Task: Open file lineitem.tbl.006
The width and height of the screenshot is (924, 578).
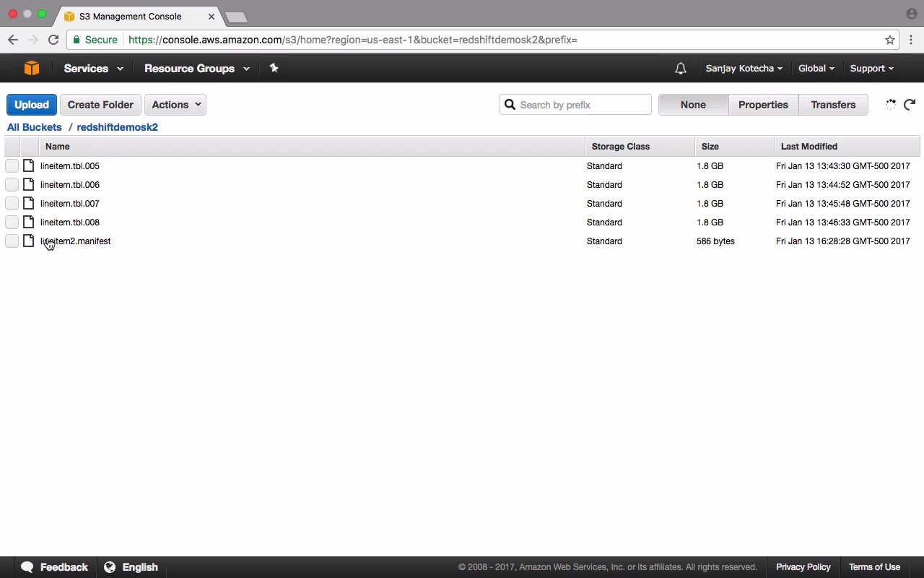Action: point(70,185)
